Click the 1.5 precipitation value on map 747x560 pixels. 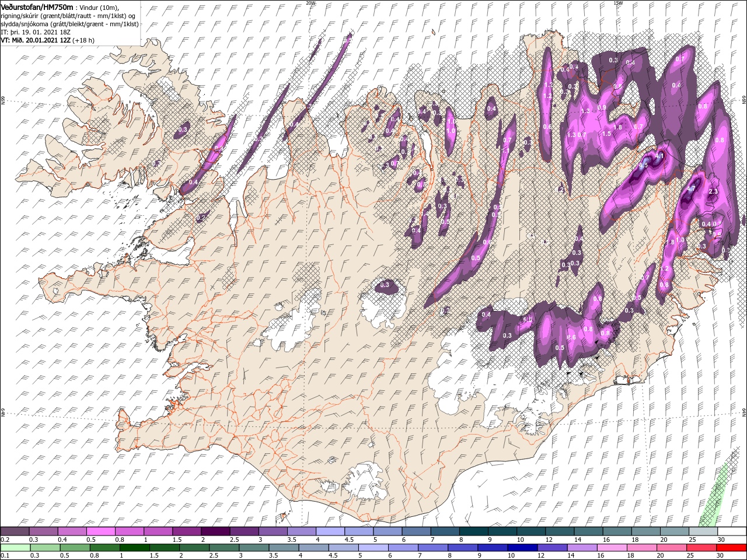click(x=606, y=134)
